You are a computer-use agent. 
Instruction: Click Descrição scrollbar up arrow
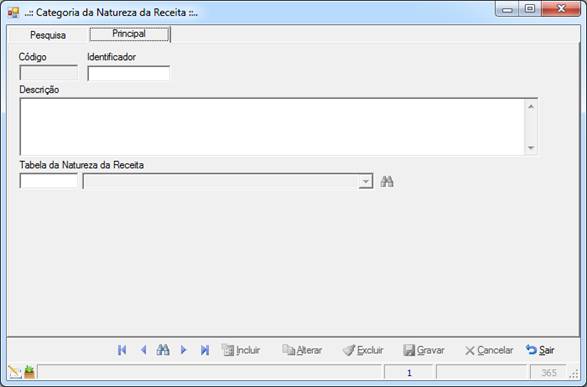tap(531, 107)
